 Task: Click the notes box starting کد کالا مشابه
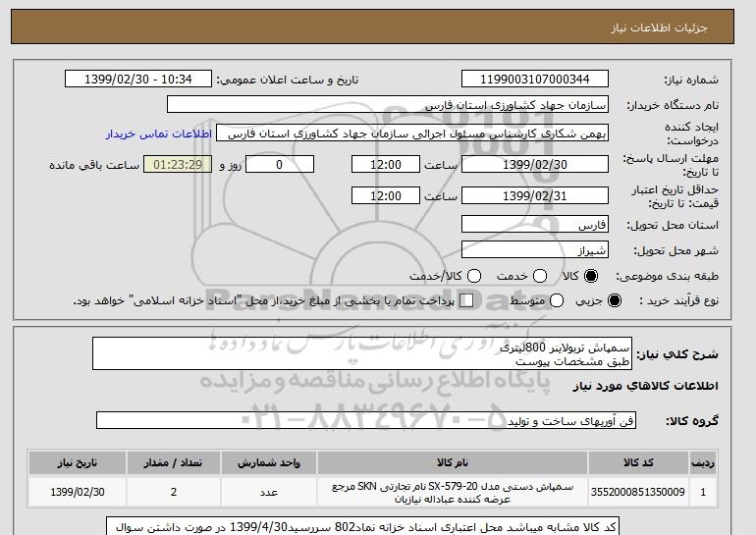362,526
